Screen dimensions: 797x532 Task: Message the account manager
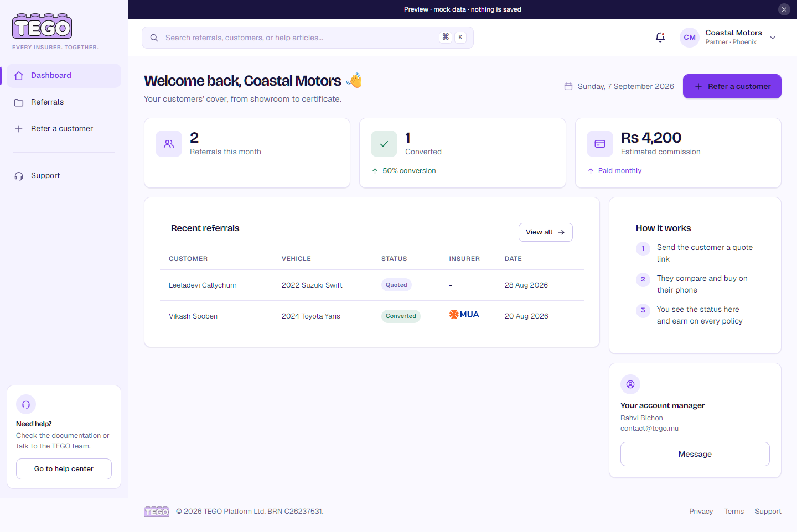point(695,454)
